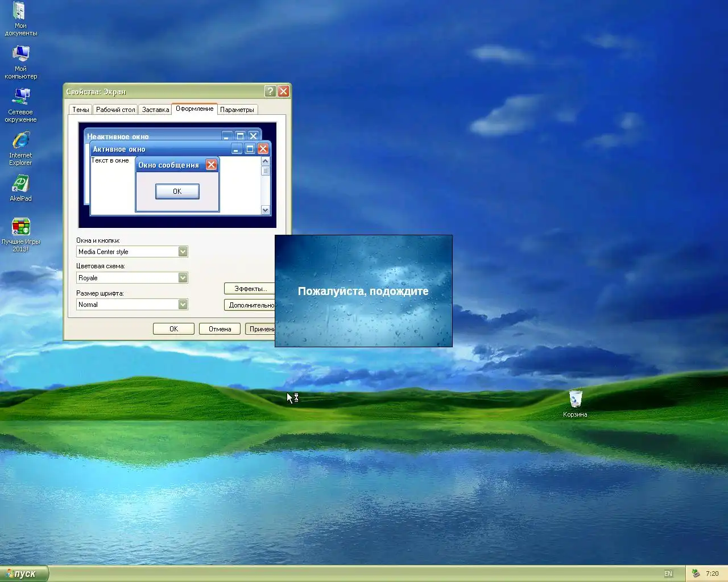The height and width of the screenshot is (582, 728).
Task: Open the пуск Start menu
Action: [24, 573]
